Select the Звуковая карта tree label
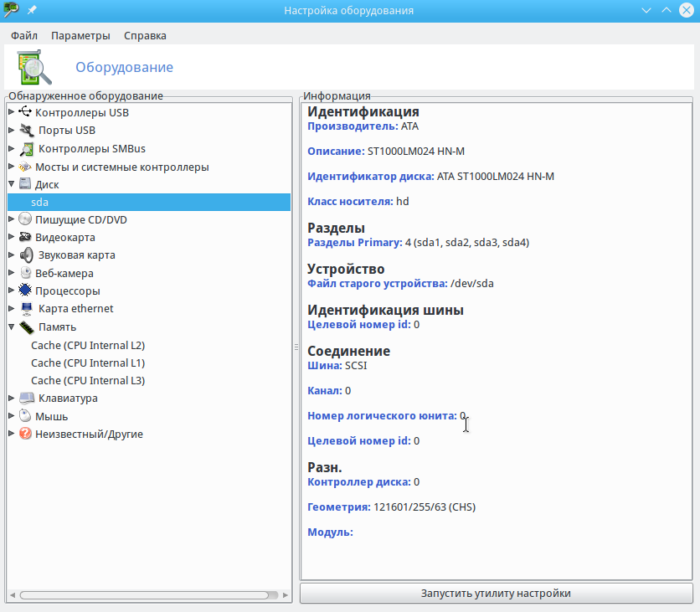The height and width of the screenshot is (612, 700). 77,255
